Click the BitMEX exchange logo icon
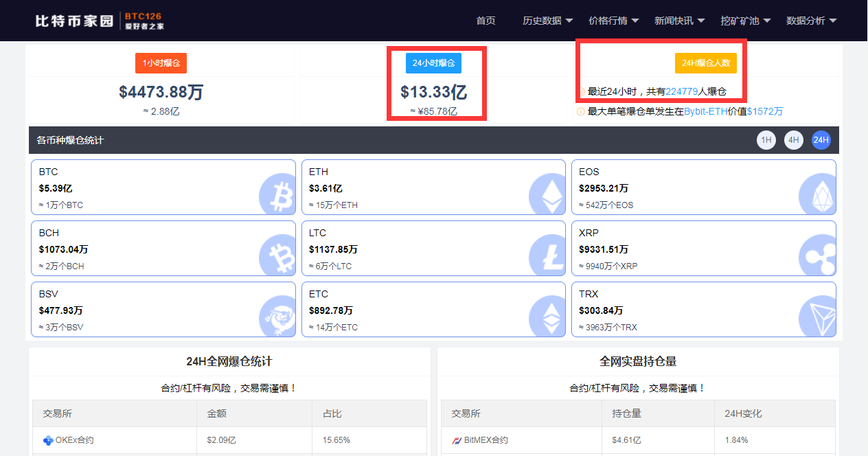 click(457, 440)
